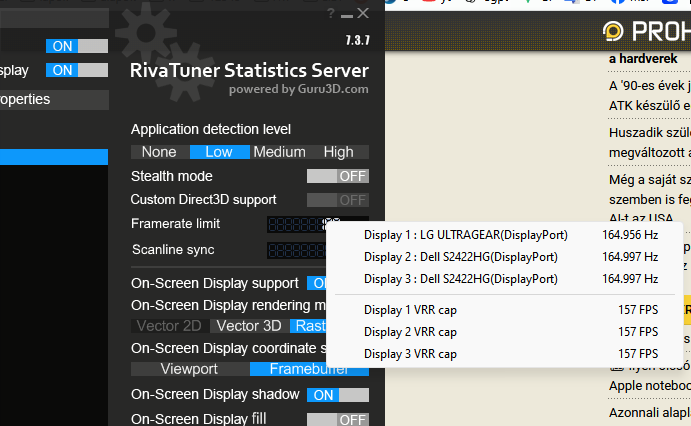Enable Custom Direct3D support
Image resolution: width=691 pixels, height=426 pixels.
[x=337, y=200]
